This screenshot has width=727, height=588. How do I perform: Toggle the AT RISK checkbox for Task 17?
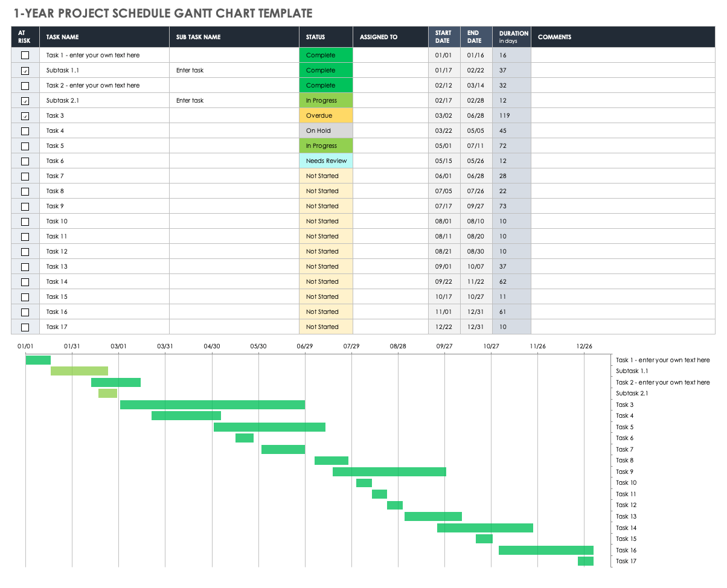coord(25,327)
